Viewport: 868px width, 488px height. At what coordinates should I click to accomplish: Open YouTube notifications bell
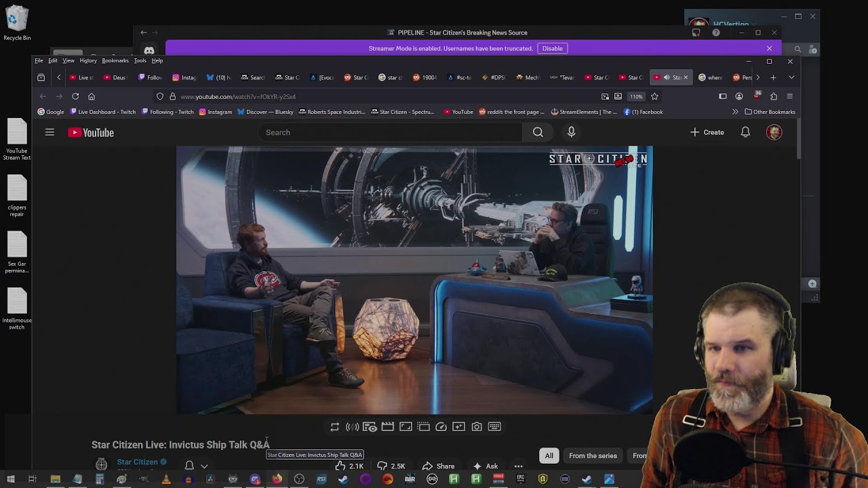tap(745, 132)
